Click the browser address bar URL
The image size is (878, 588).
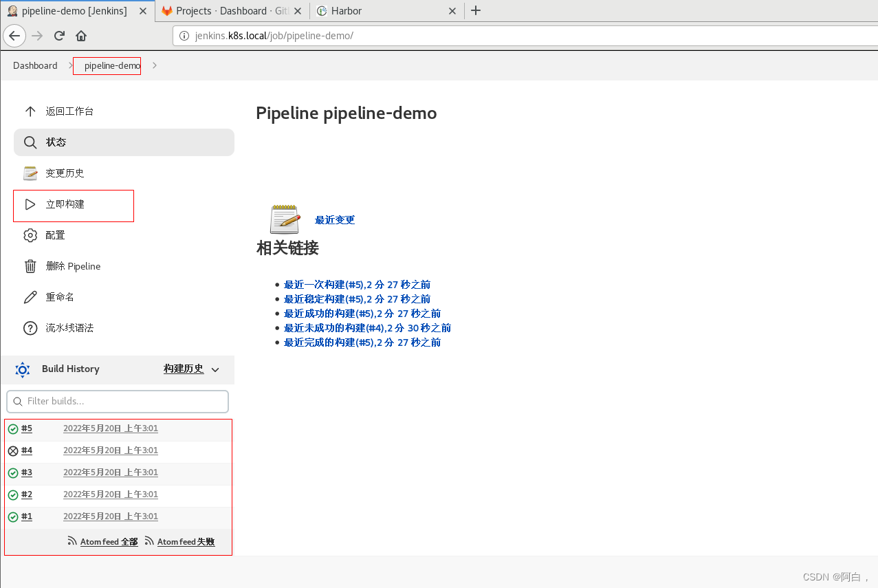[274, 36]
